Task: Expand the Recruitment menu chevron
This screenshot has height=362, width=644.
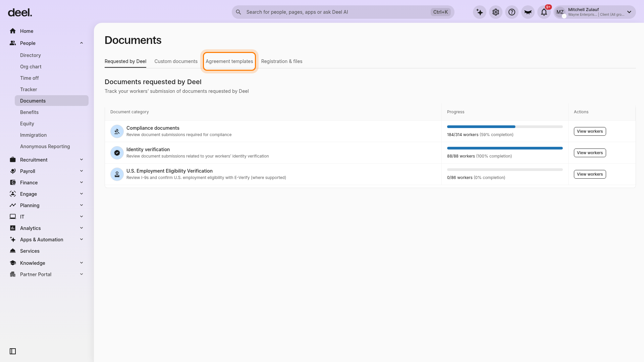Action: (82, 160)
